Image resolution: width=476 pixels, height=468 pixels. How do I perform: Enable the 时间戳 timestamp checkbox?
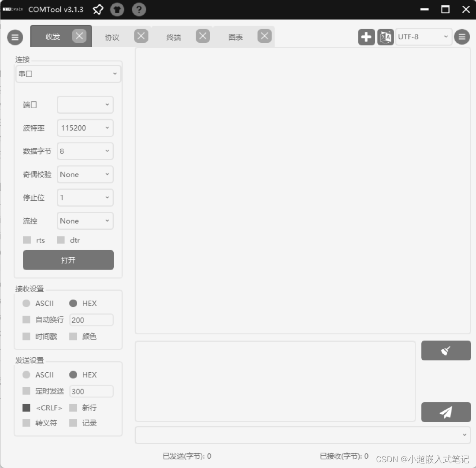[x=26, y=336]
